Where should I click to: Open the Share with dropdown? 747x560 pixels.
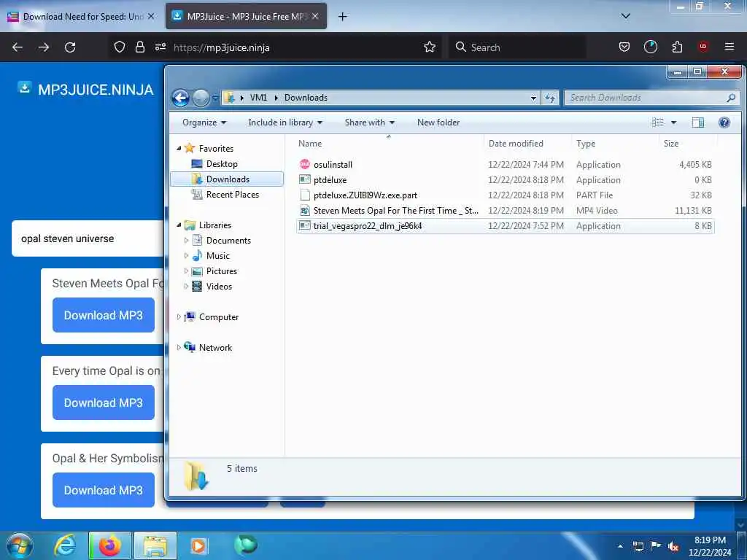[x=370, y=122]
